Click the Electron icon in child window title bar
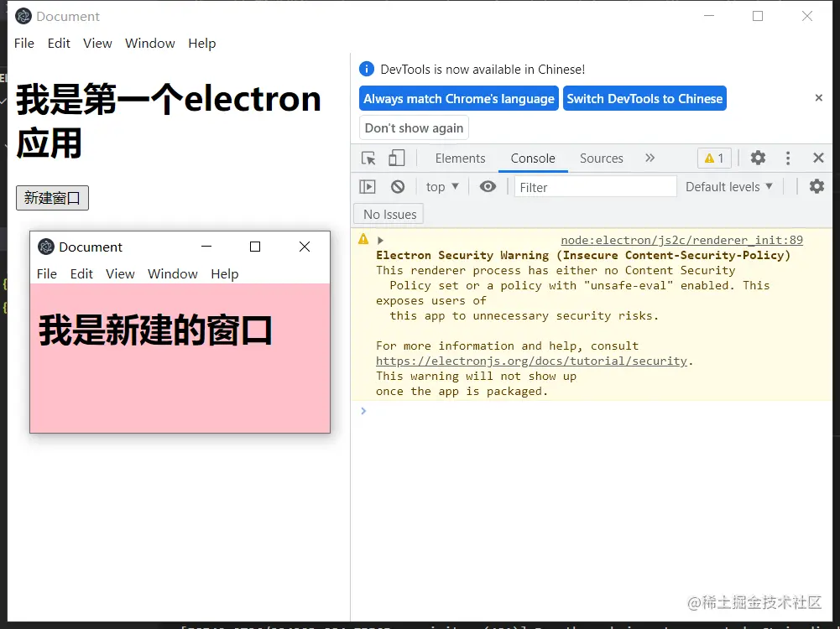 tap(46, 247)
